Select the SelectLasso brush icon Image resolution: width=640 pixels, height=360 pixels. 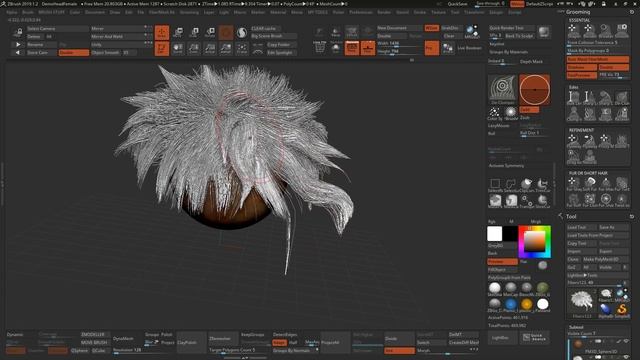click(x=511, y=184)
